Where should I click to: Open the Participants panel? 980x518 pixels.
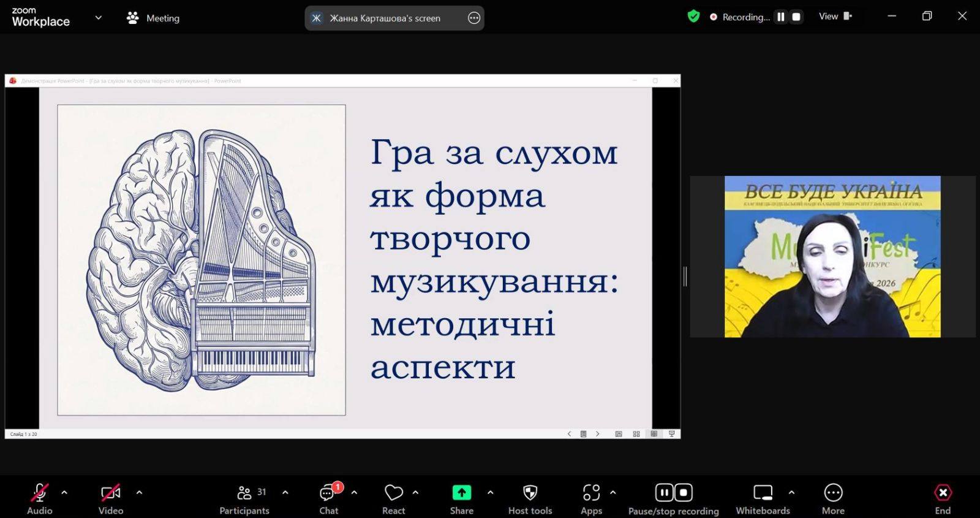244,499
